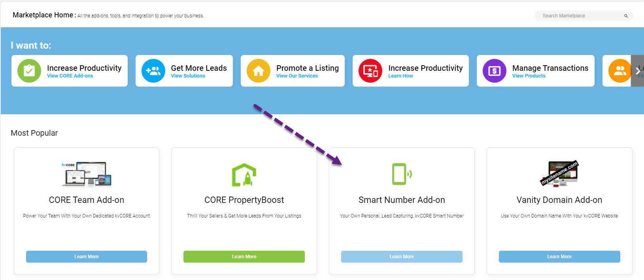Screen dimensions: 644x280
Task: Click the search magnifier icon
Action: pos(626,16)
